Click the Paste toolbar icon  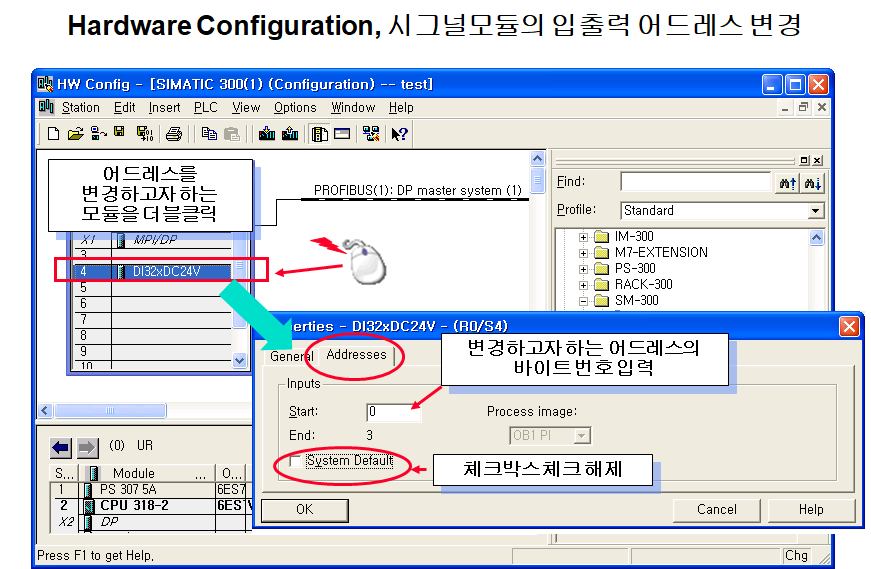point(232,134)
